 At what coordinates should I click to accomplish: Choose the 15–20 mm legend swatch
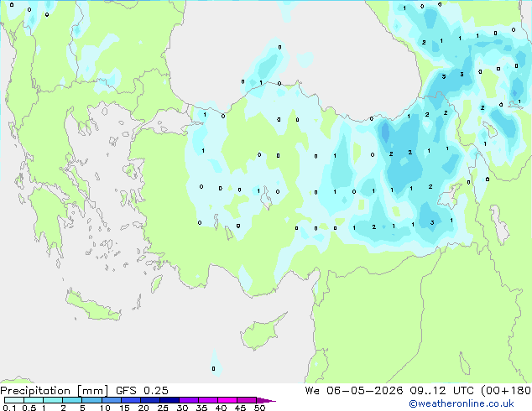point(131,400)
